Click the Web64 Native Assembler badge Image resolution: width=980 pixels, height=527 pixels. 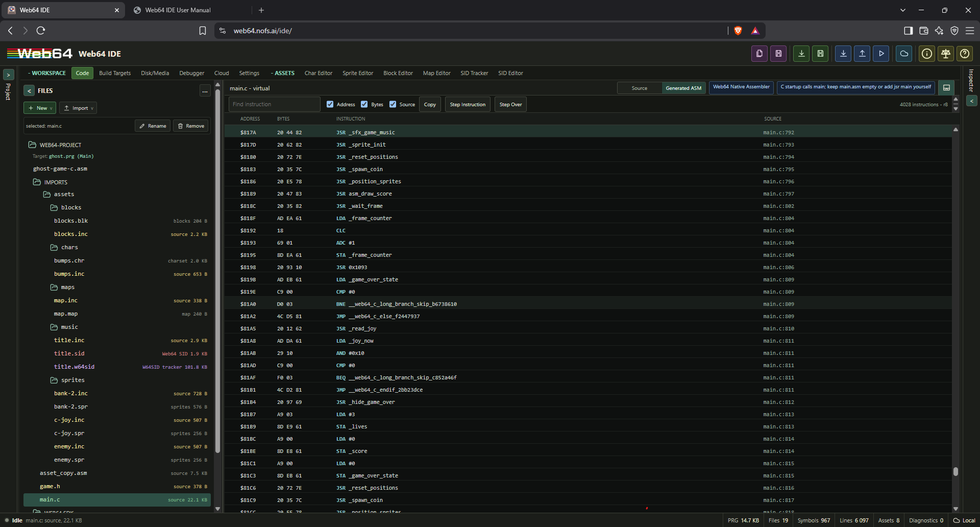(x=741, y=87)
